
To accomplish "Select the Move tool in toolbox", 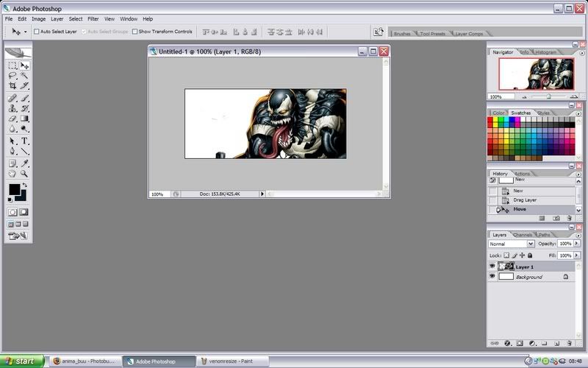I will pyautogui.click(x=24, y=66).
